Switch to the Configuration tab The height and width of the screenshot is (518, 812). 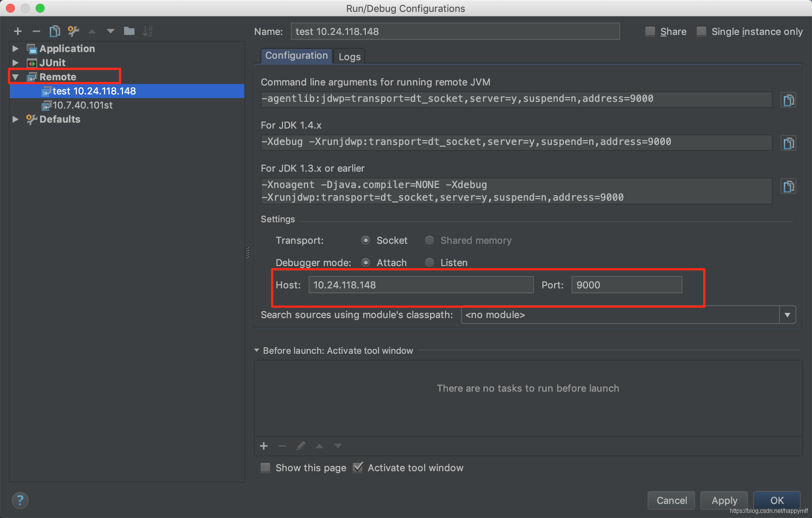[296, 56]
